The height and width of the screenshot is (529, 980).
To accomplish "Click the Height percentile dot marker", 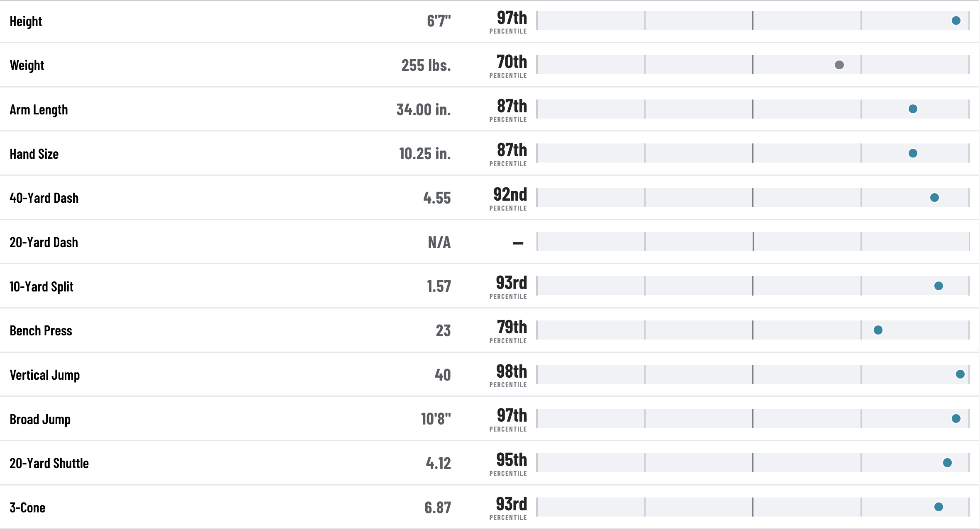I will click(x=956, y=21).
